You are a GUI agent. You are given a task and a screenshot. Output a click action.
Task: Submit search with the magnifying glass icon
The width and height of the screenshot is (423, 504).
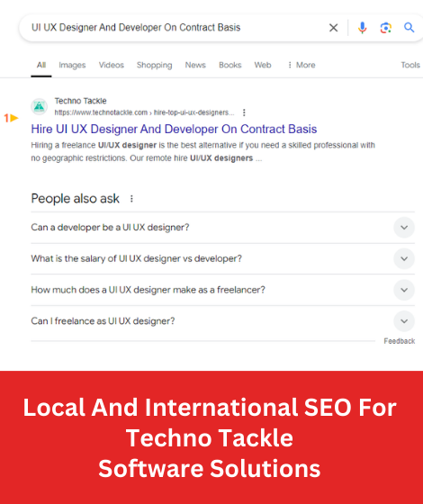(409, 28)
